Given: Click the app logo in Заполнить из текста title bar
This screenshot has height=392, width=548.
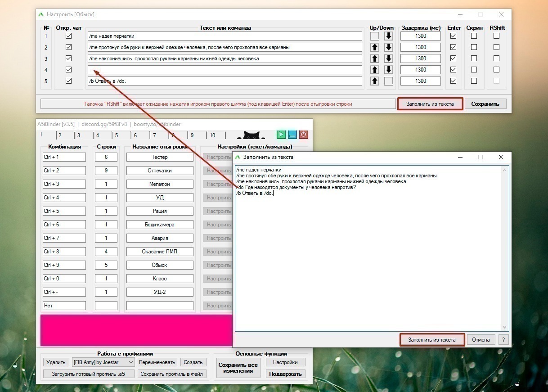Looking at the screenshot, I should (238, 157).
